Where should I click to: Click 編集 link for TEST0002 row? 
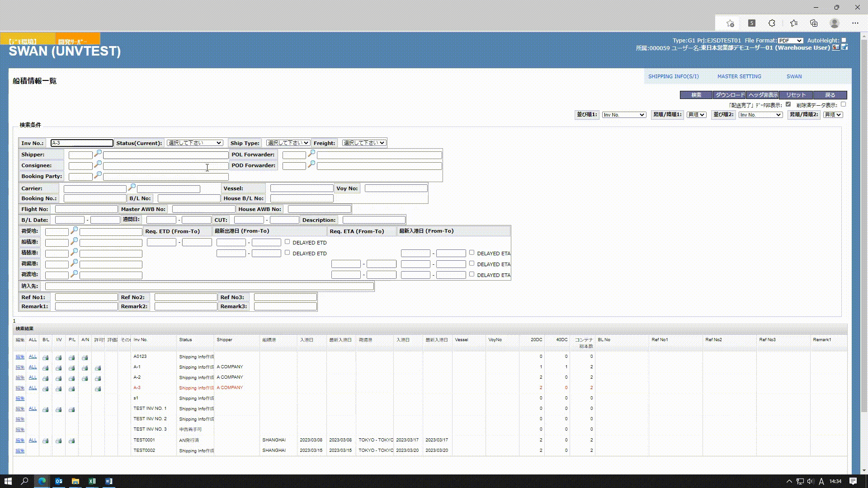pyautogui.click(x=20, y=451)
